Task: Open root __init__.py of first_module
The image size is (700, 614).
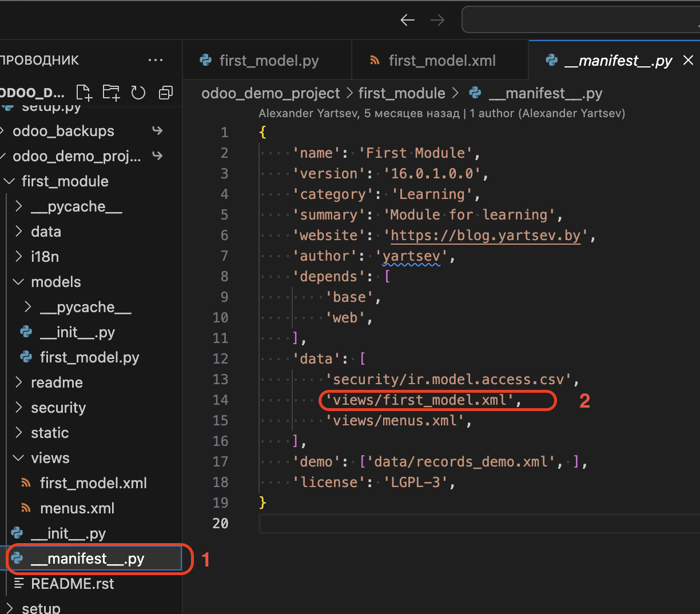Action: point(69,533)
